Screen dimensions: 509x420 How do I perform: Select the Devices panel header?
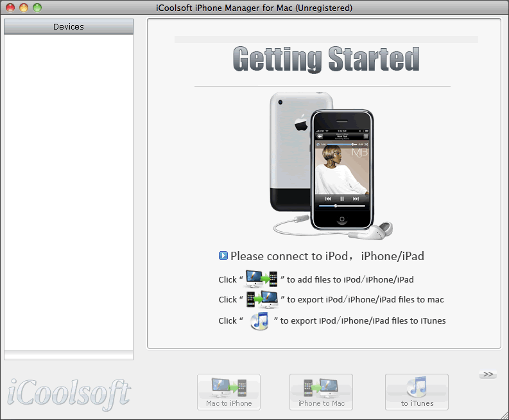pos(69,26)
